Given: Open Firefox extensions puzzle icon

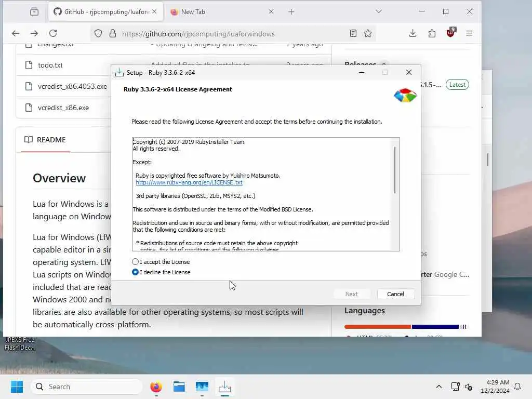Looking at the screenshot, I should tap(432, 33).
